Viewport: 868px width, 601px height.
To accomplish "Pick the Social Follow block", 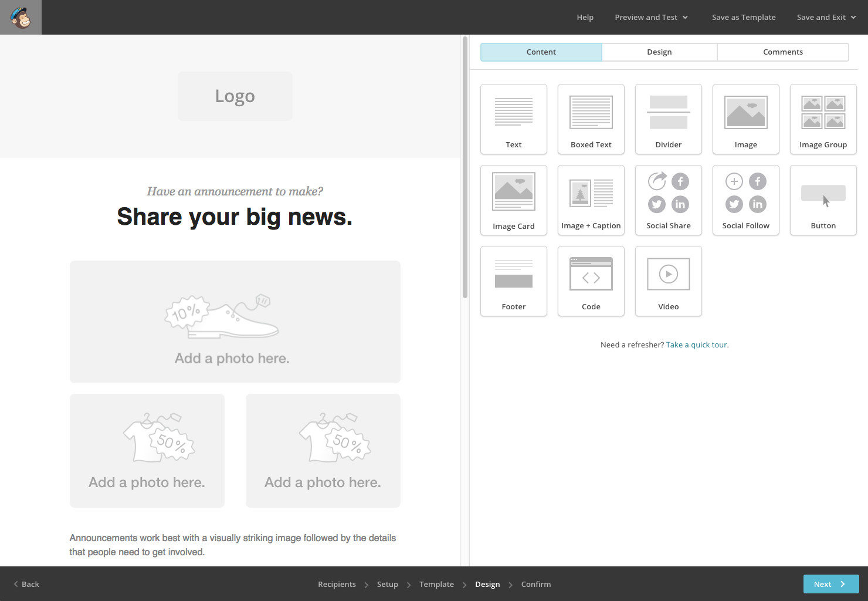I will [x=745, y=200].
